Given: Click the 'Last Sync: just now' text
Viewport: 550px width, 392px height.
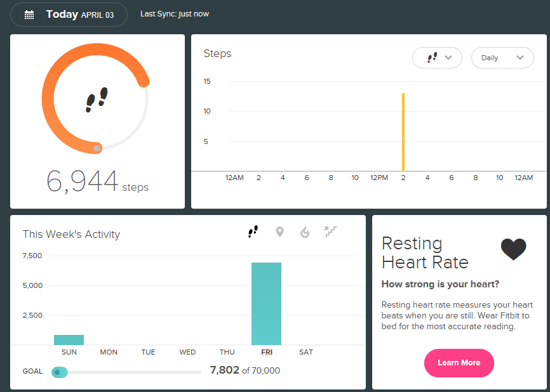Looking at the screenshot, I should tap(175, 14).
